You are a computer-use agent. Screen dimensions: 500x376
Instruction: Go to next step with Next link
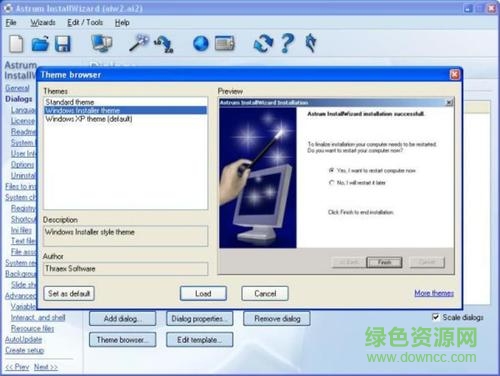pyautogui.click(x=46, y=367)
